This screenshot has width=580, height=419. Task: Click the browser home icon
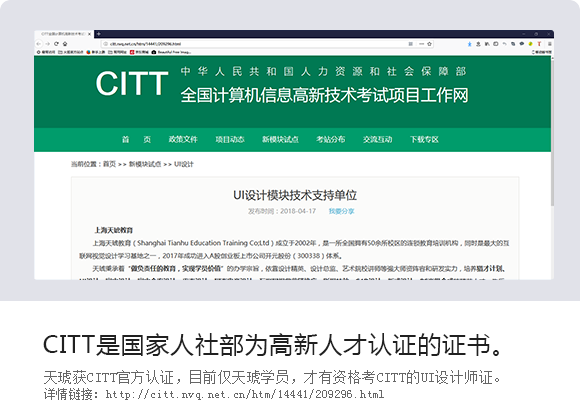point(65,44)
